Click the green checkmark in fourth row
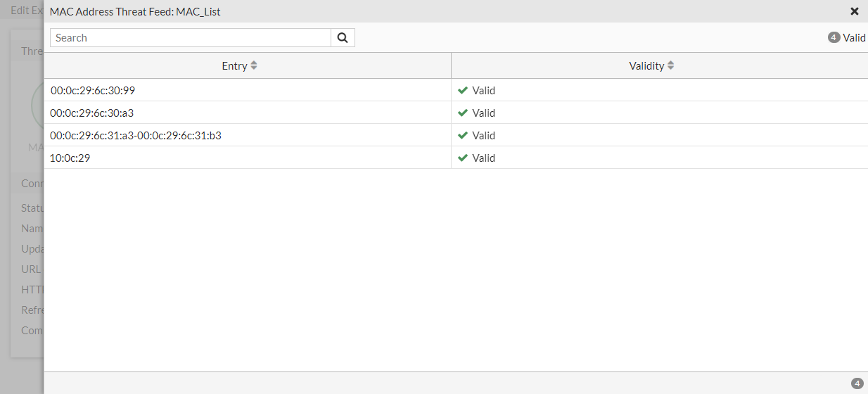The height and width of the screenshot is (394, 868). pyautogui.click(x=463, y=158)
